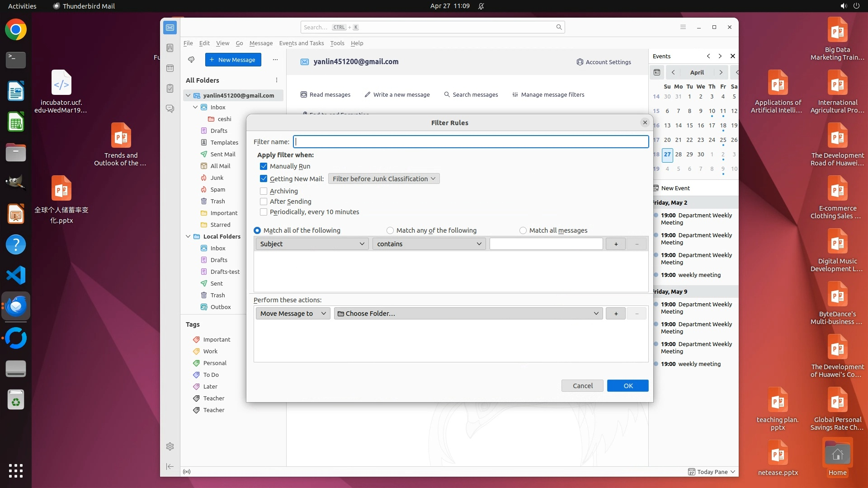
Task: Click OK to save filter
Action: (627, 386)
